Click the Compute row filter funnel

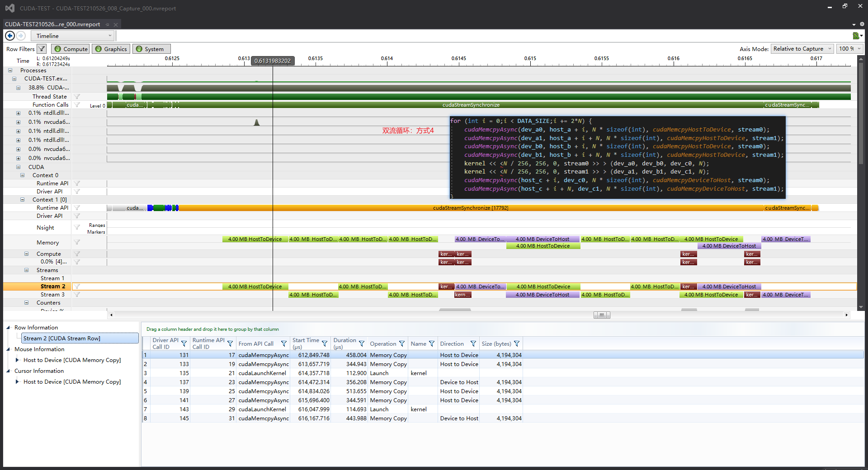click(x=77, y=254)
